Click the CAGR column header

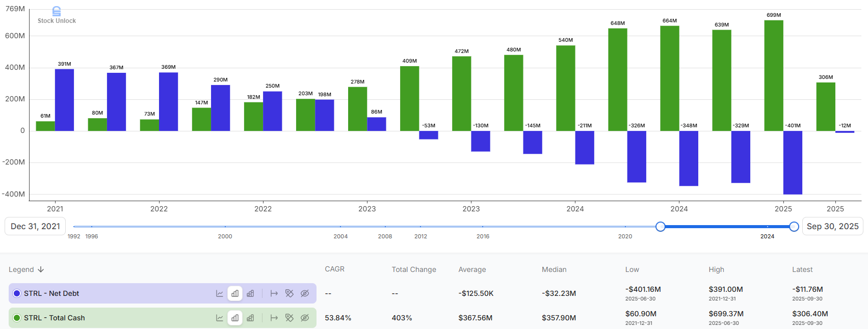click(335, 269)
